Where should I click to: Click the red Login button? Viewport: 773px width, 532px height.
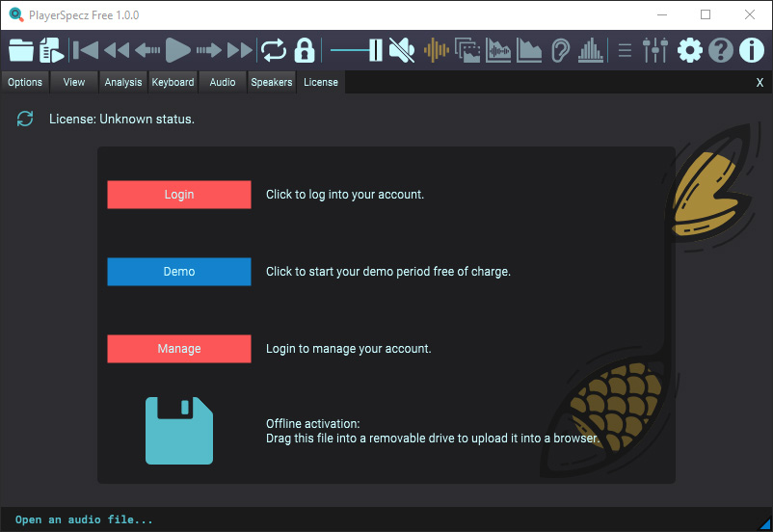(x=179, y=195)
